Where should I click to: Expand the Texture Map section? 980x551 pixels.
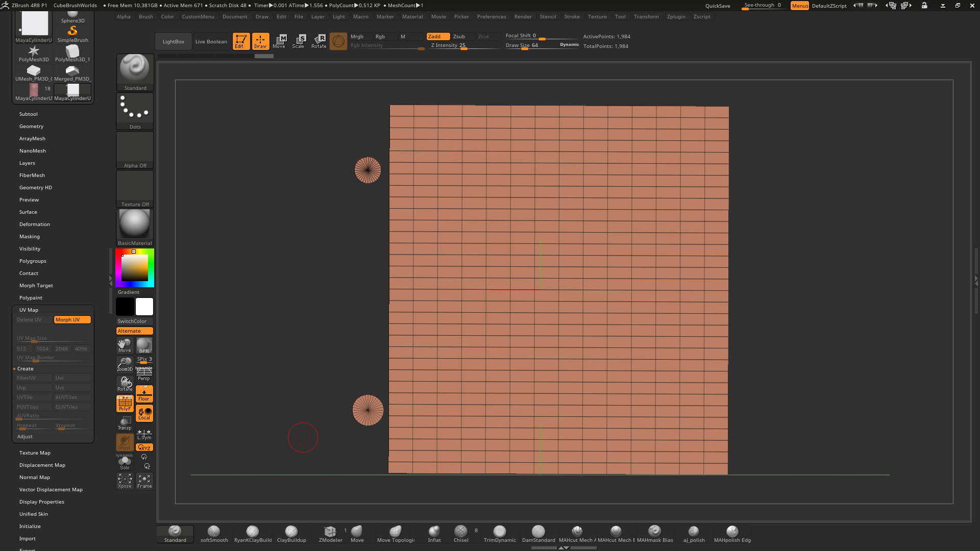click(x=35, y=453)
